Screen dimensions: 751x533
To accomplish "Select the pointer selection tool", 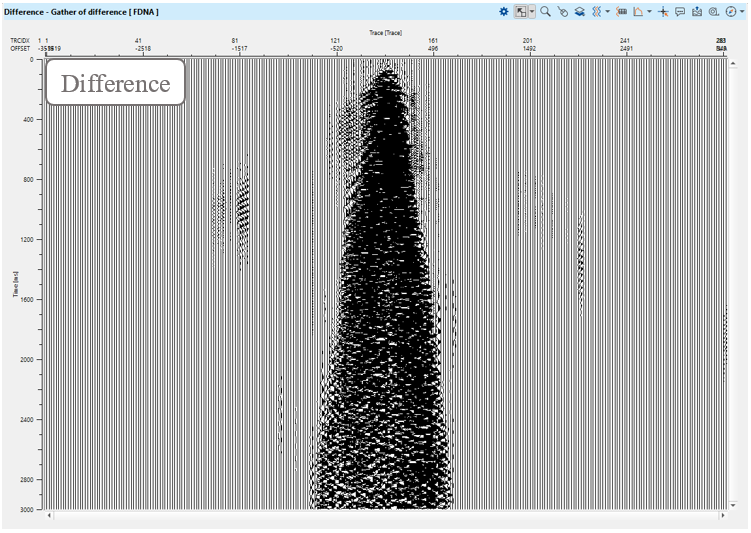I will 521,11.
